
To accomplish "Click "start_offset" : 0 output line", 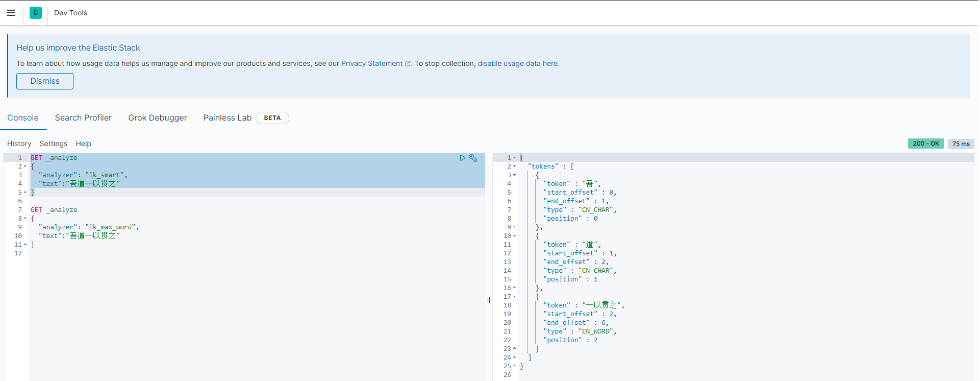I will 580,193.
